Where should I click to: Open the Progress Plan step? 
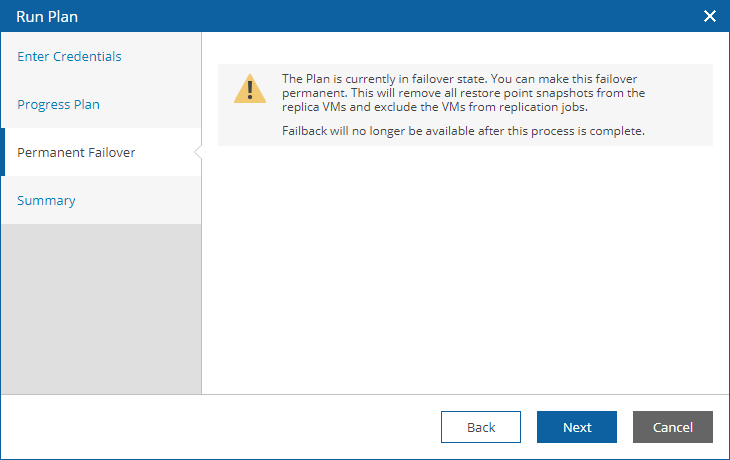click(x=58, y=104)
